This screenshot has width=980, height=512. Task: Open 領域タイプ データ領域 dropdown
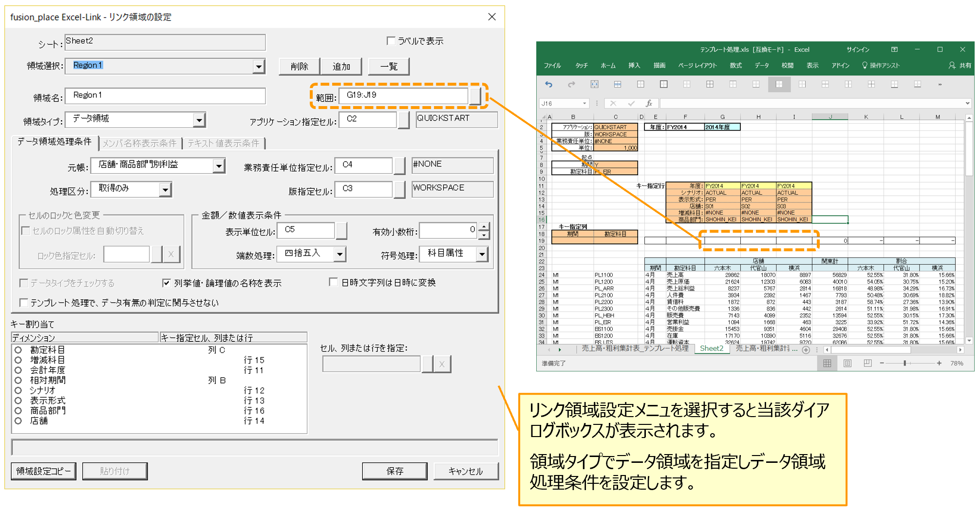pos(199,120)
